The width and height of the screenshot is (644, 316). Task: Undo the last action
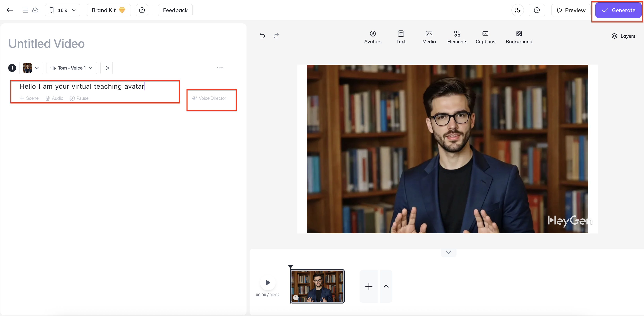[262, 36]
